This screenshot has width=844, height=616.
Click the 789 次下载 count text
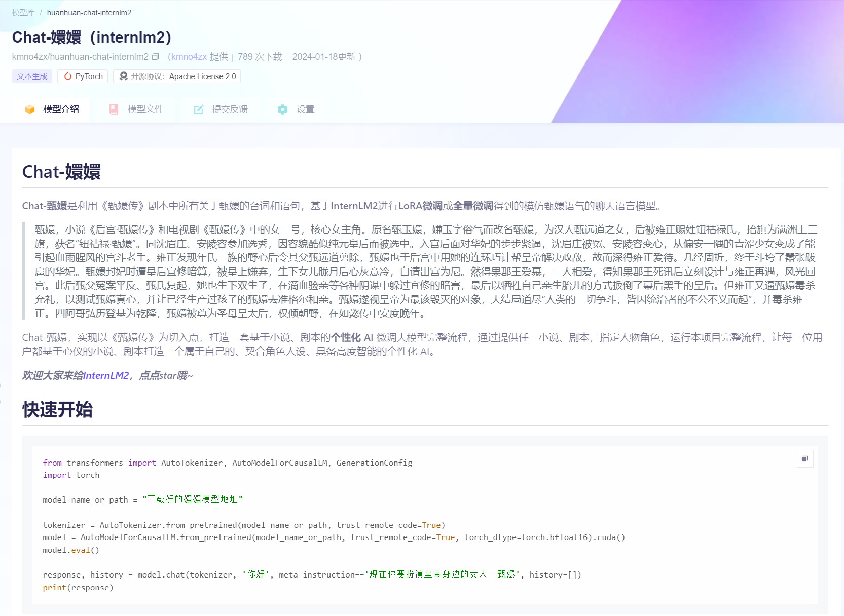pos(260,57)
